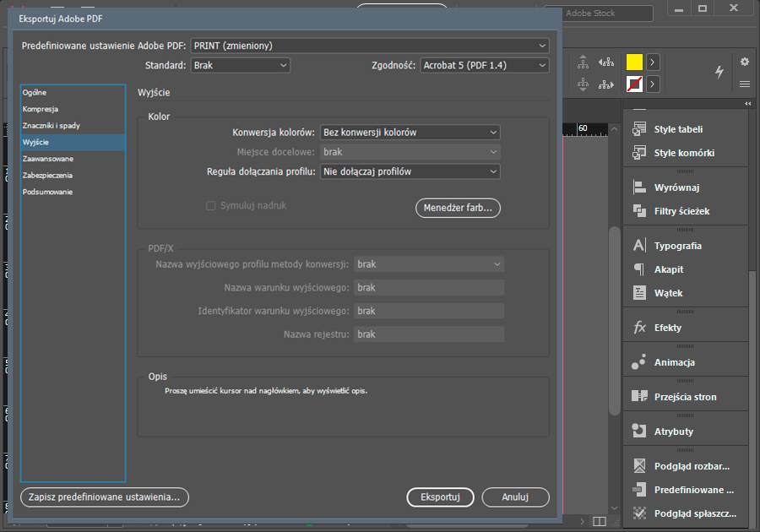Click the no-stroke color swatch
Image resolution: width=760 pixels, height=532 pixels.
634,84
